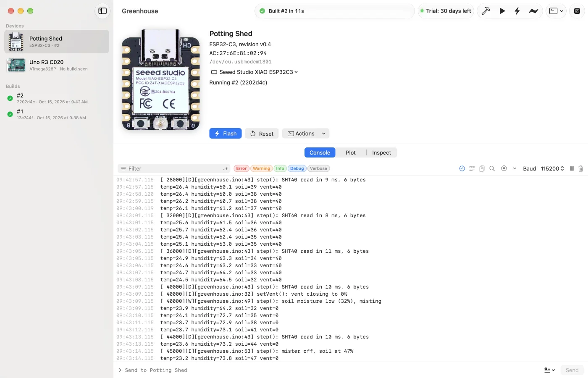The image size is (588, 378).
Task: Click the Send button
Action: [x=572, y=370]
